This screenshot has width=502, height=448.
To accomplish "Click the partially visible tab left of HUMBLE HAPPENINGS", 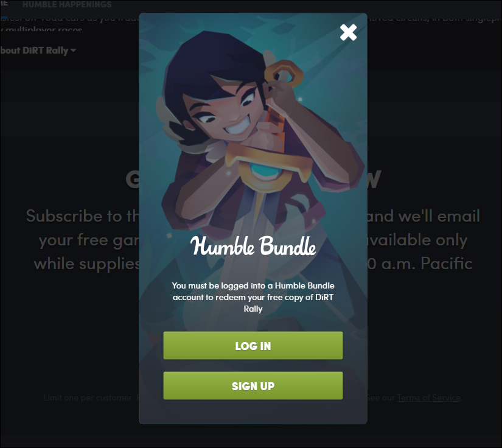I will coord(4,4).
